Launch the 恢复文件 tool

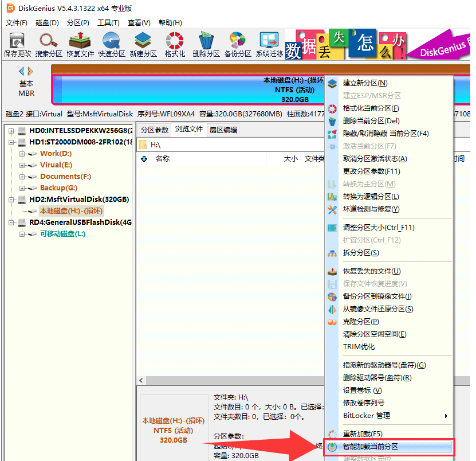click(80, 45)
